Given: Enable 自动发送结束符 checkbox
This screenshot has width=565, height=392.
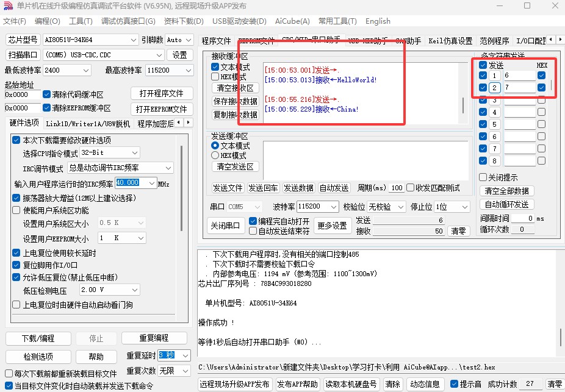Looking at the screenshot, I should (253, 230).
